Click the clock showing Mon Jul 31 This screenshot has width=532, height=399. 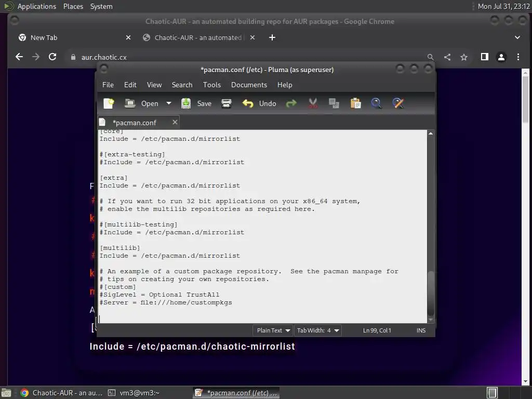pyautogui.click(x=503, y=6)
